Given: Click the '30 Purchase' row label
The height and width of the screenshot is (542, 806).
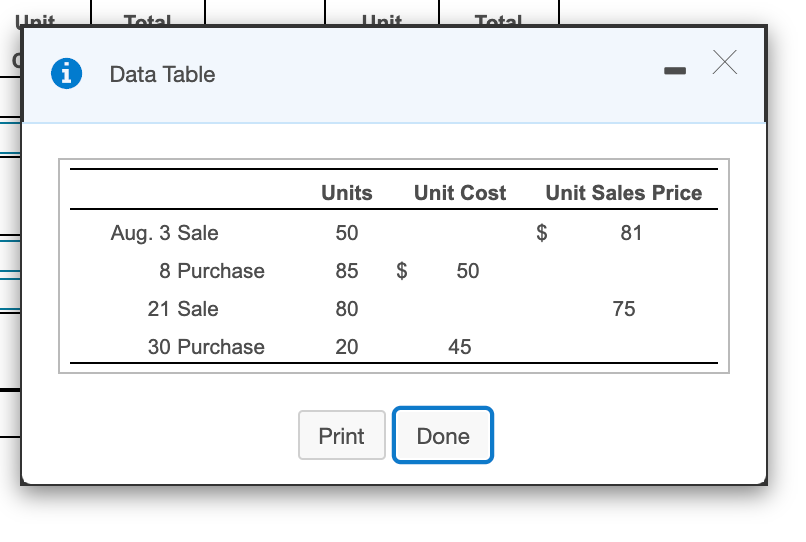Looking at the screenshot, I should (206, 347).
